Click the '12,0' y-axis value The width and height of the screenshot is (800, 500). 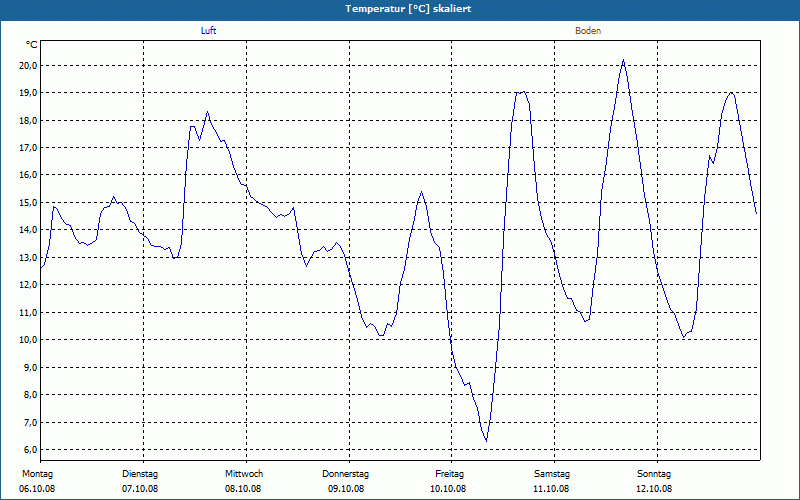pyautogui.click(x=28, y=285)
